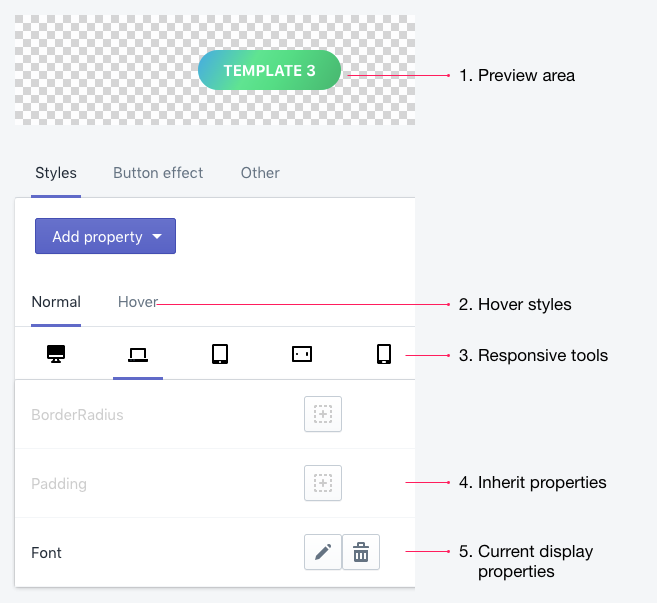Click the TEMPLATE 3 preview button
The height and width of the screenshot is (603, 657).
pos(269,70)
